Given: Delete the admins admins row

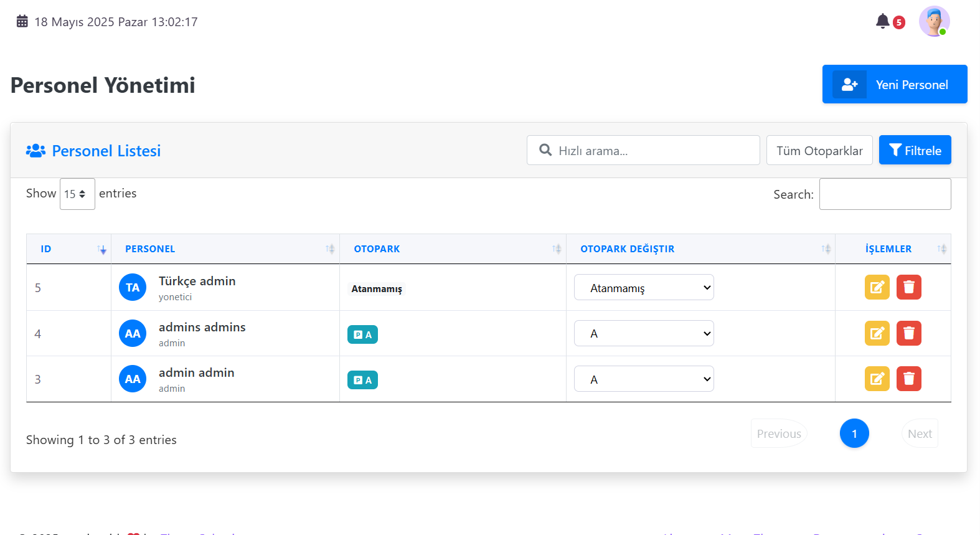Looking at the screenshot, I should (908, 333).
